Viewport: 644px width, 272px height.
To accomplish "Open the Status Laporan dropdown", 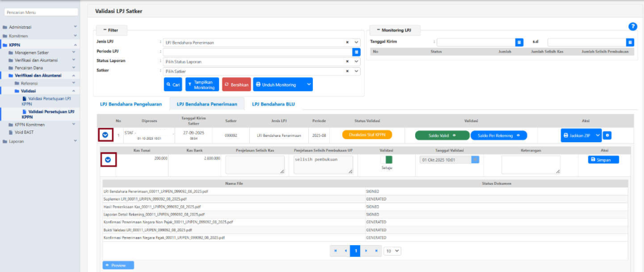I will point(357,61).
